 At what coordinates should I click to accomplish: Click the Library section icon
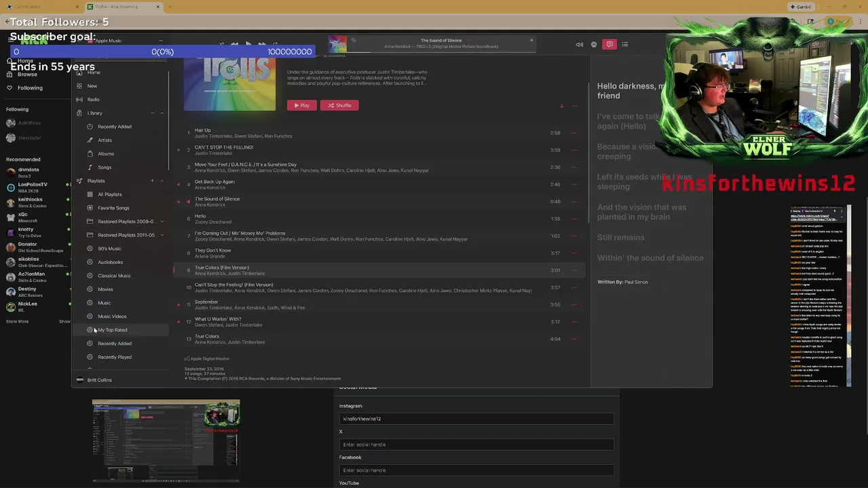click(x=79, y=113)
